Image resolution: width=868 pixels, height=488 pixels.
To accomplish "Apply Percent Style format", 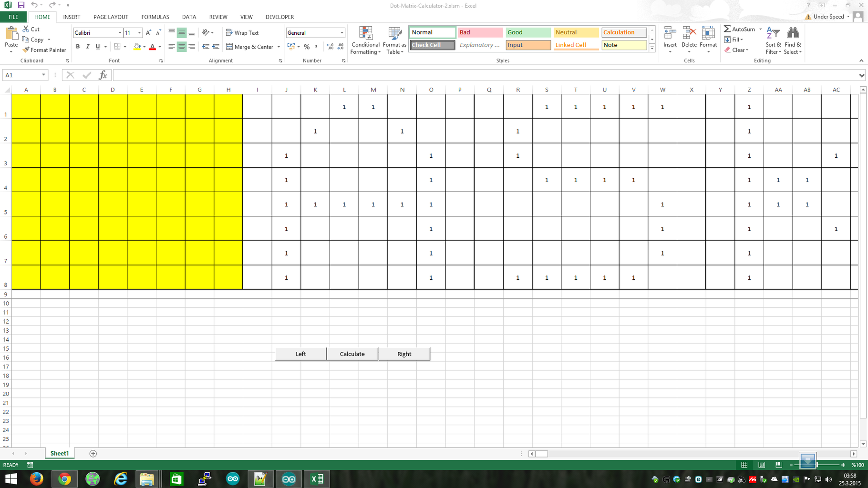I will (x=307, y=47).
